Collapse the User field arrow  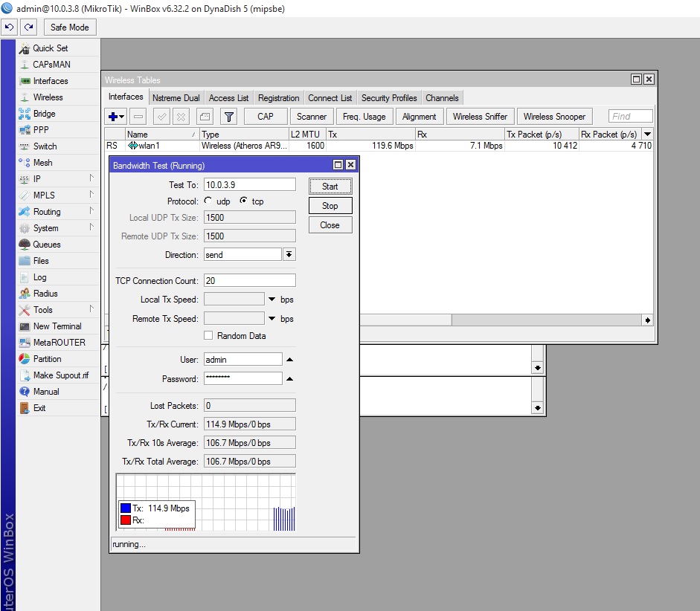(289, 360)
